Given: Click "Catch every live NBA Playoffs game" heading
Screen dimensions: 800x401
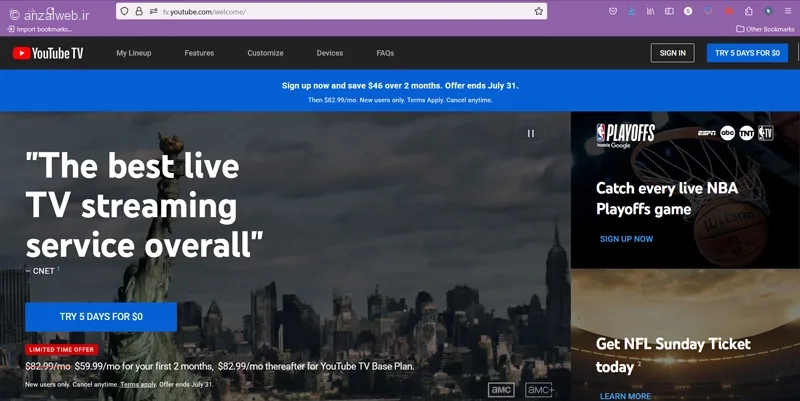Looking at the screenshot, I should (667, 198).
